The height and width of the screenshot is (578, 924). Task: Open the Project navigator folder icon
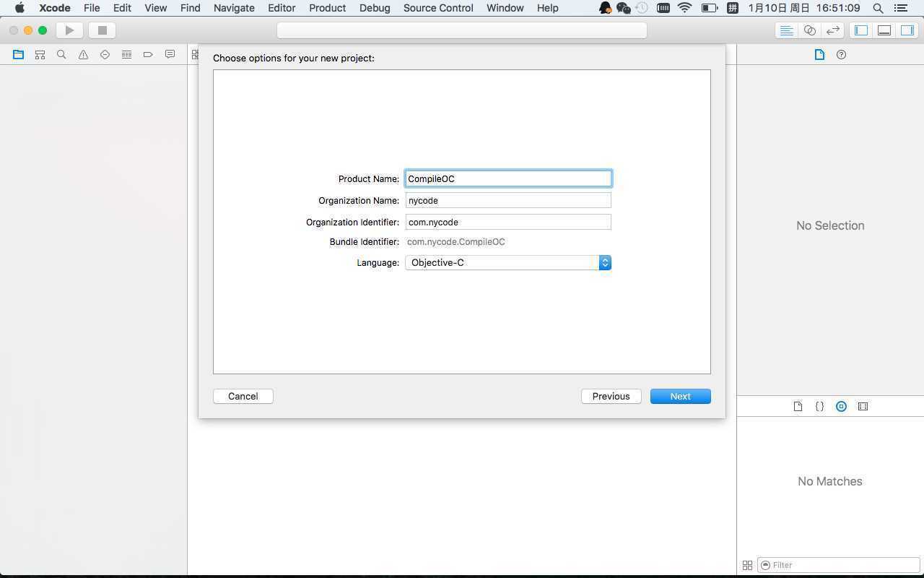pos(18,54)
